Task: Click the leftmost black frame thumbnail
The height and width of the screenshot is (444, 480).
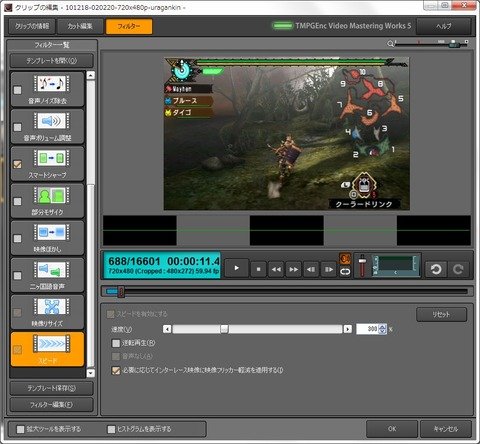Action: (x=140, y=231)
